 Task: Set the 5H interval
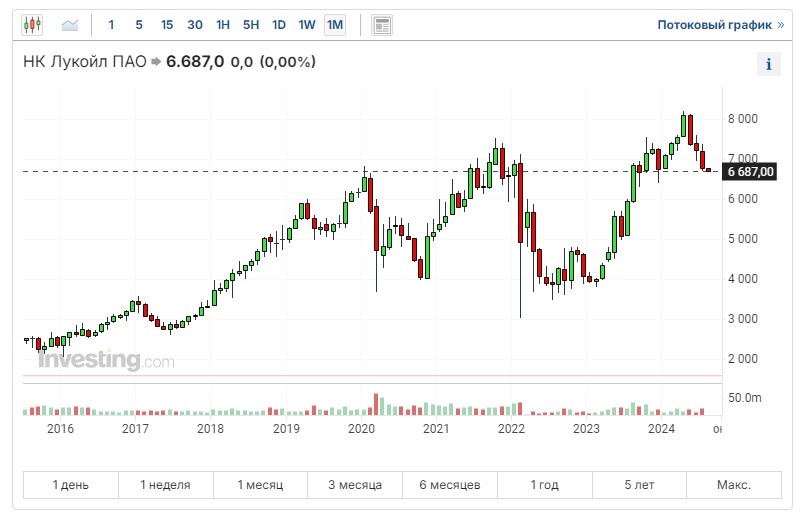coord(251,25)
